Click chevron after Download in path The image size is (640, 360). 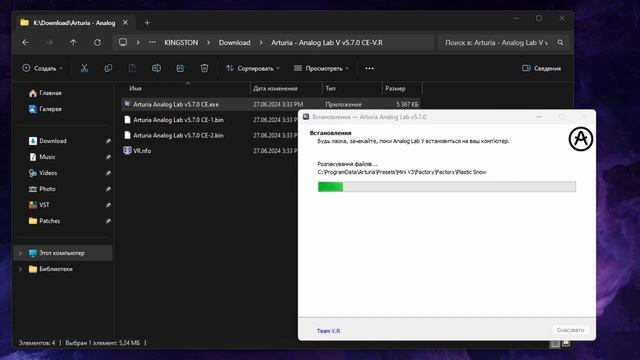point(261,42)
